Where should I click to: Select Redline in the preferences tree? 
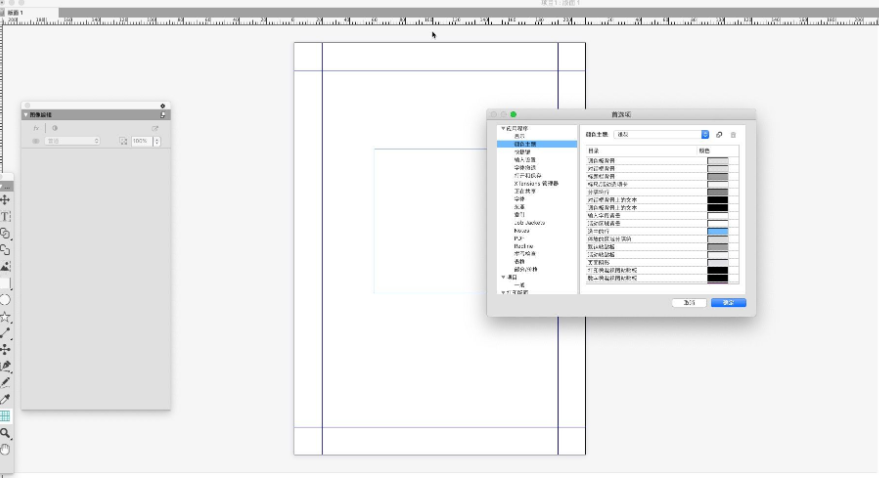click(x=524, y=246)
